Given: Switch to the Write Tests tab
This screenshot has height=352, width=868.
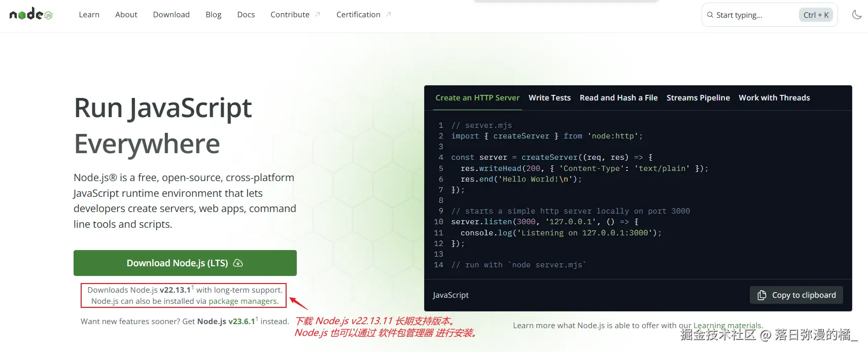Looking at the screenshot, I should (x=549, y=98).
